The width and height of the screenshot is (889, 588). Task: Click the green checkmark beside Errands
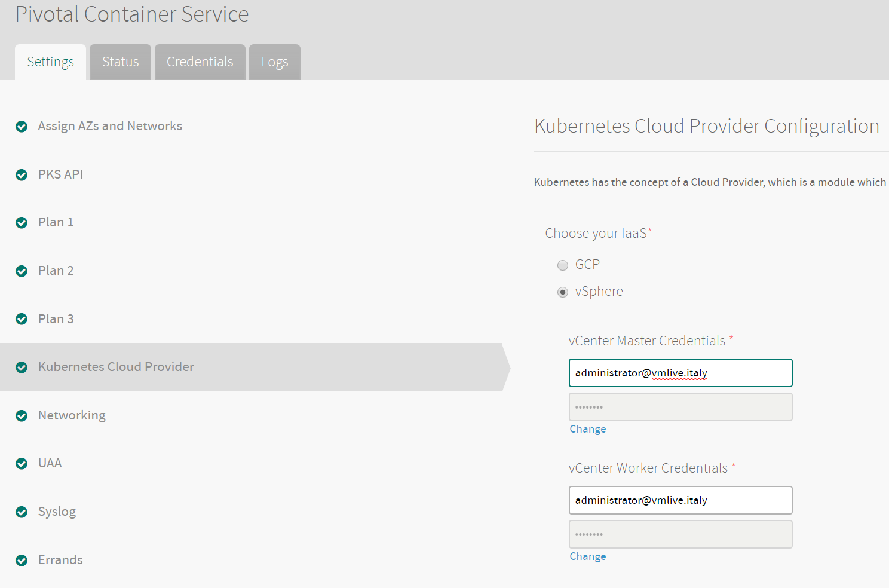tap(22, 561)
